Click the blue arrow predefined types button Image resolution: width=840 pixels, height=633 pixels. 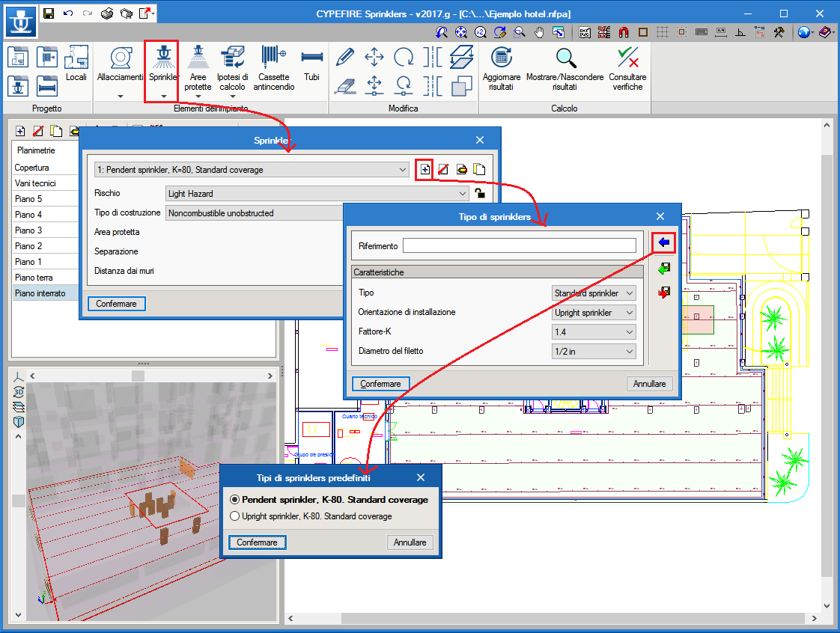(x=664, y=242)
